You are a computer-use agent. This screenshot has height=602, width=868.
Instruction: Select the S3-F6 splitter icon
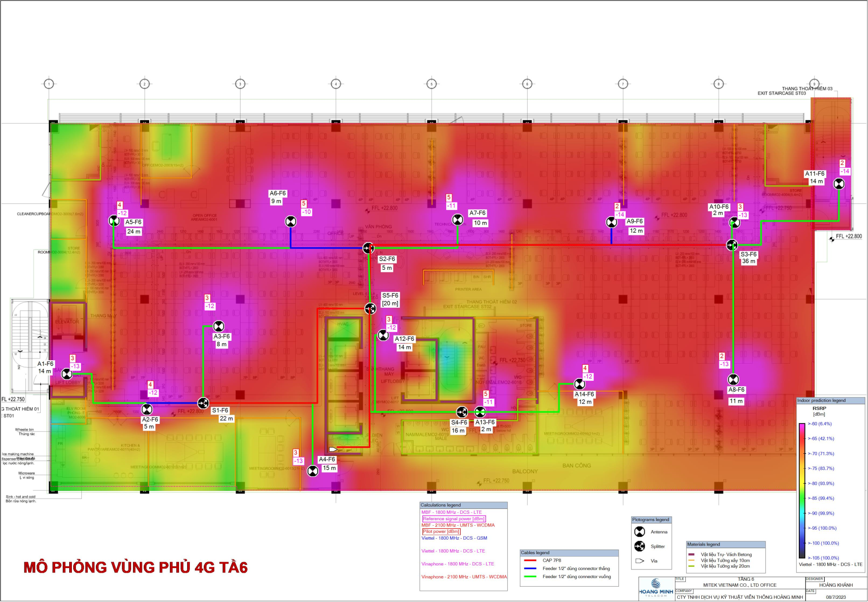click(732, 245)
